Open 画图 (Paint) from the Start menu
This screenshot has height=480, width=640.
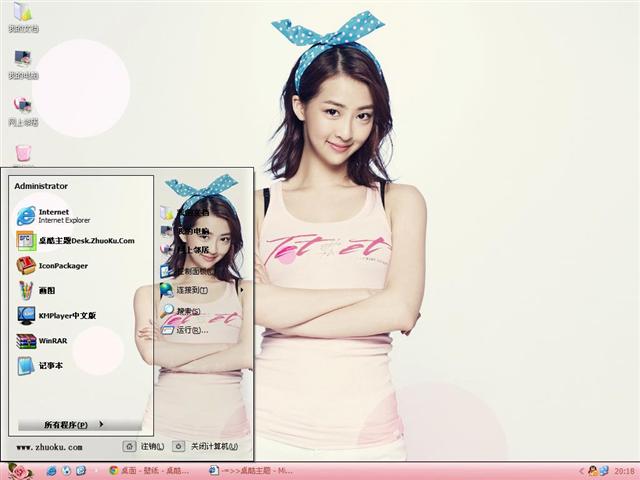(x=36, y=291)
